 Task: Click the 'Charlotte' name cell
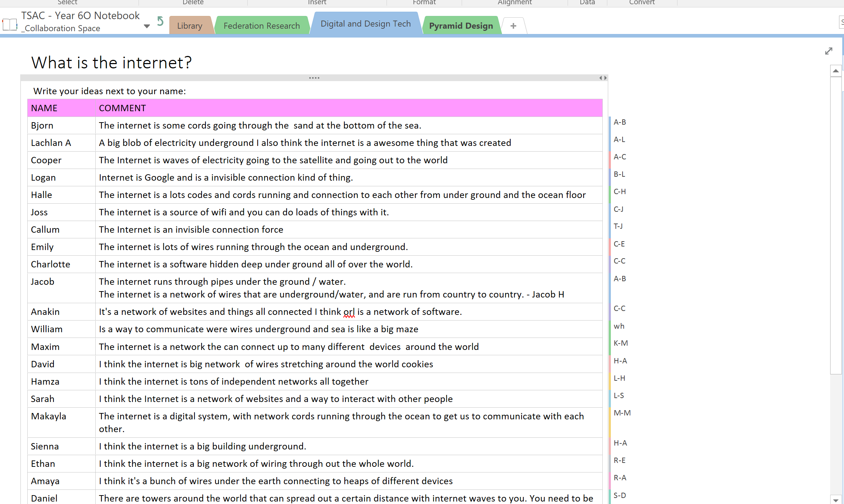point(62,264)
